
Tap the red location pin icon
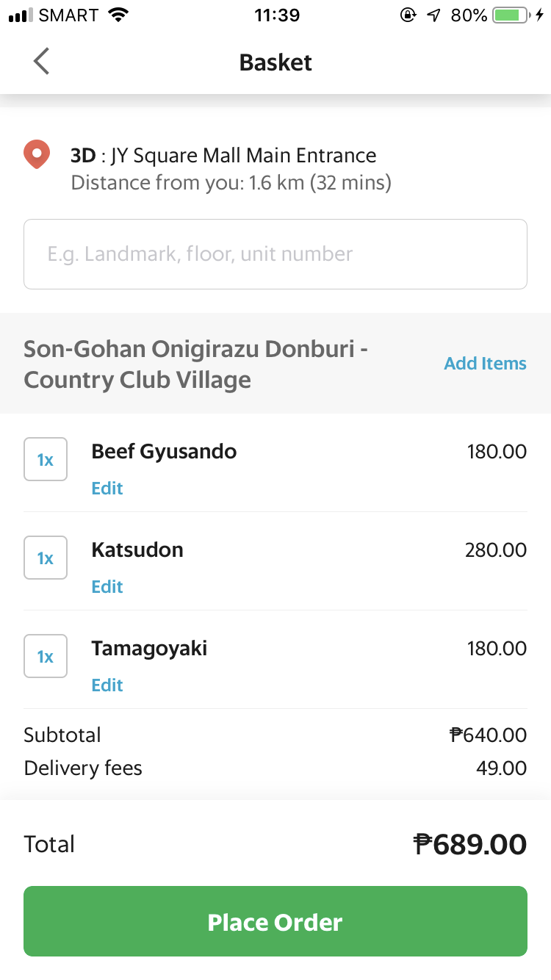tap(37, 154)
